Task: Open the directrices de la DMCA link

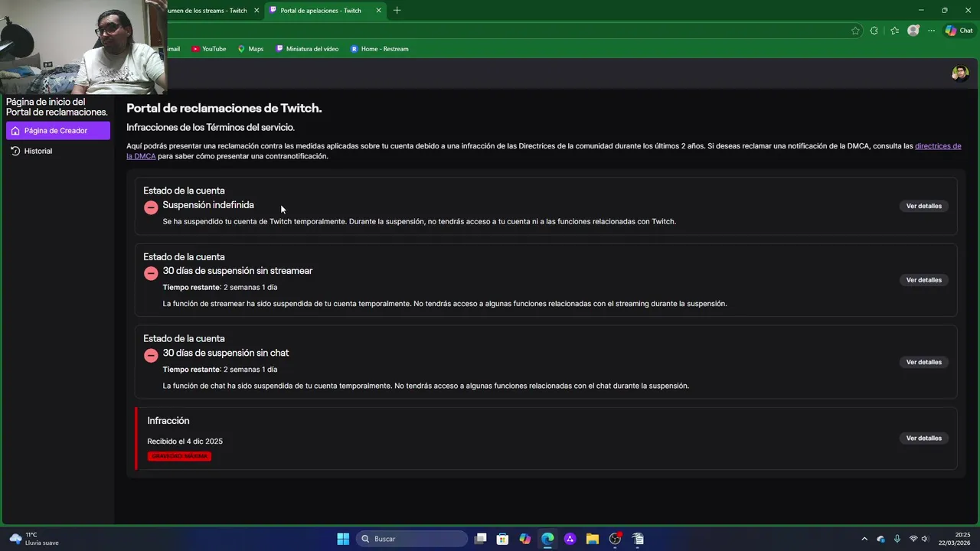Action: (938, 145)
